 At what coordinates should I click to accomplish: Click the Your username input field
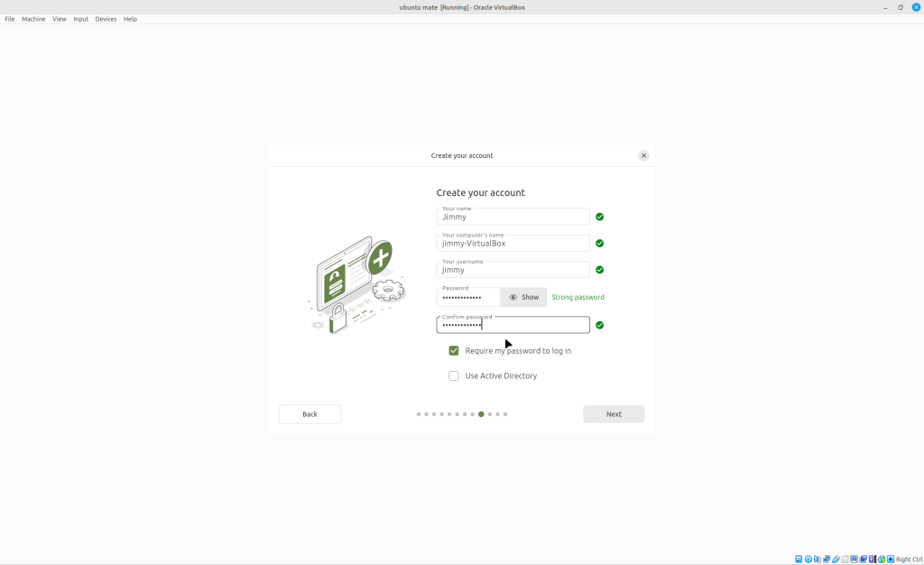point(513,269)
